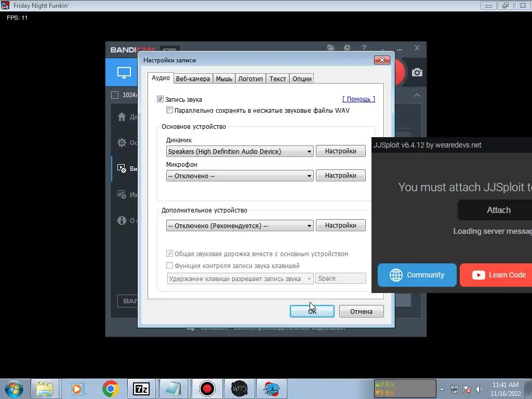Screen dimensions: 532x399
Task: Collapse Bandicam panel with the up chevron
Action: pos(417,96)
